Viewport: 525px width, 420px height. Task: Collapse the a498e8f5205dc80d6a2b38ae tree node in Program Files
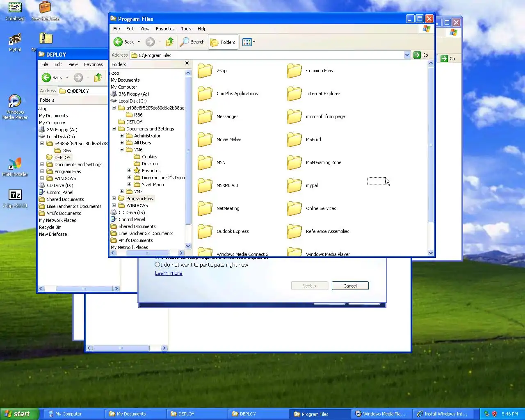(114, 108)
